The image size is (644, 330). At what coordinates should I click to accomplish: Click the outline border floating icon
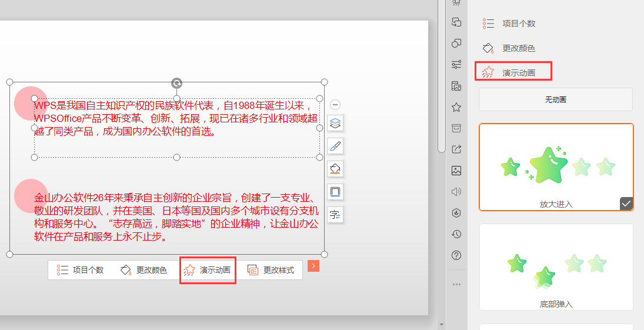pos(335,192)
